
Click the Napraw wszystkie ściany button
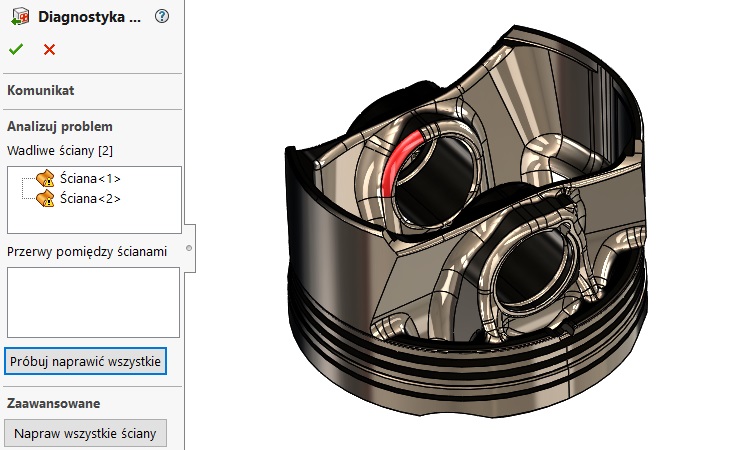[85, 433]
